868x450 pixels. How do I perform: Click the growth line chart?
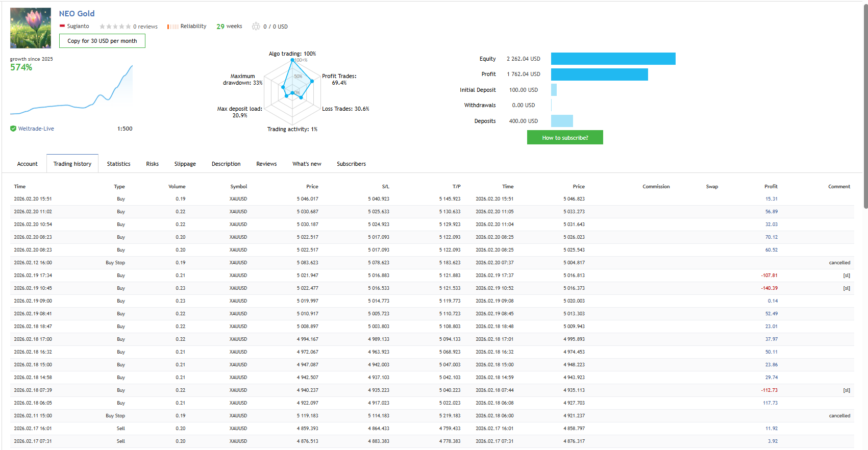click(71, 90)
